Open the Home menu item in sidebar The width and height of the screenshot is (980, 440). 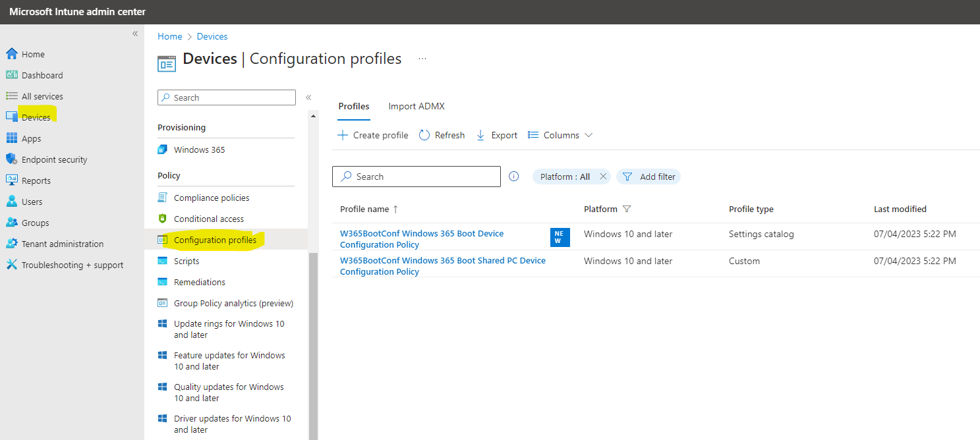(33, 54)
